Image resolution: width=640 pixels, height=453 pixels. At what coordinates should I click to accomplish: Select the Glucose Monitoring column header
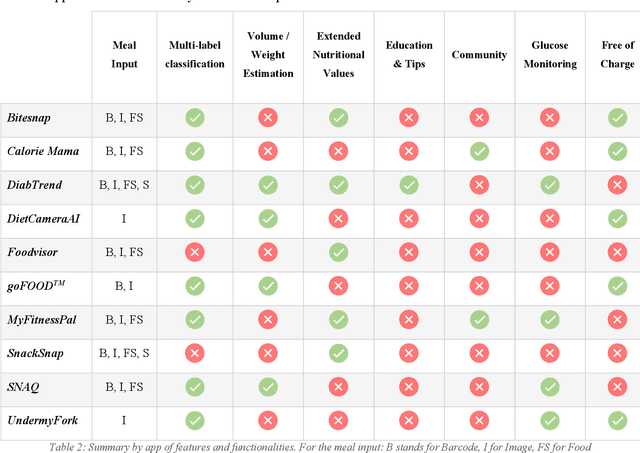coord(549,55)
